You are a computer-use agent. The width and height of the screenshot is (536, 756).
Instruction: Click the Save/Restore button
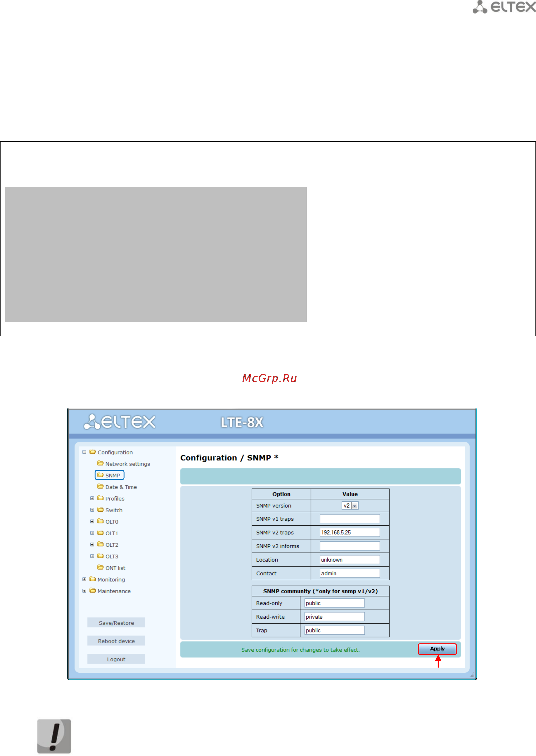point(116,622)
